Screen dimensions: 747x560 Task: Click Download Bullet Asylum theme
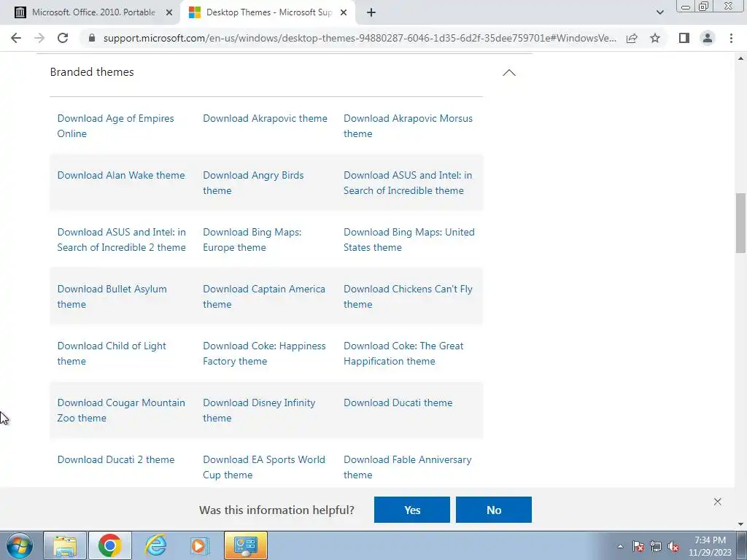(112, 296)
